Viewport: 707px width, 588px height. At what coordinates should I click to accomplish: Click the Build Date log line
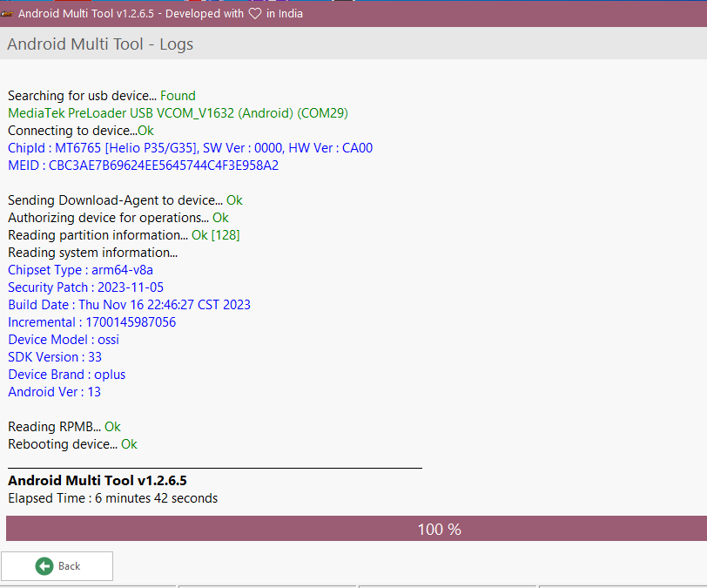(129, 305)
